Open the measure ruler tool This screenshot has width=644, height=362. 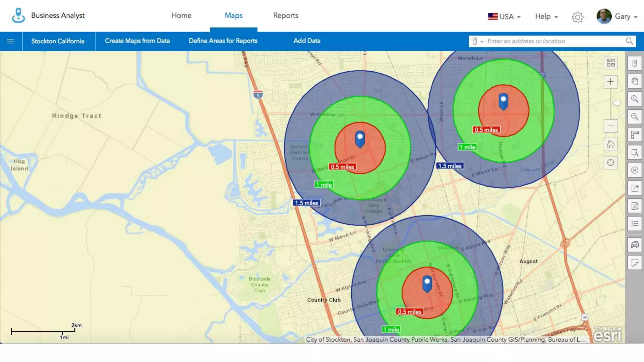635,135
